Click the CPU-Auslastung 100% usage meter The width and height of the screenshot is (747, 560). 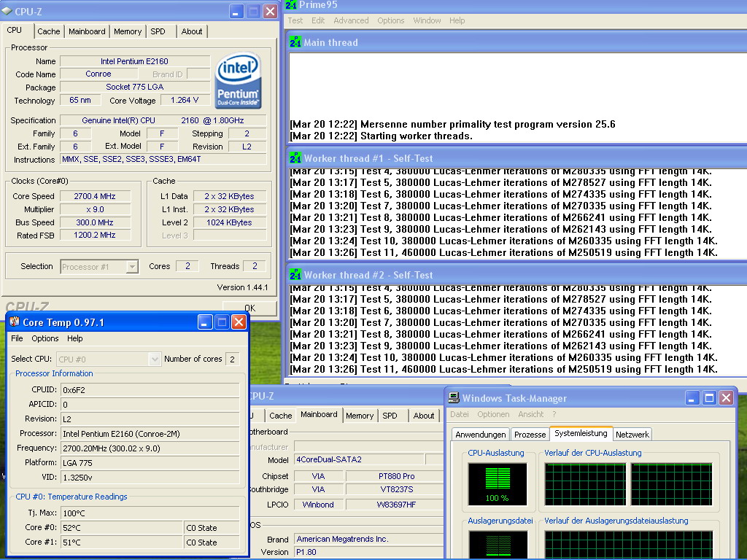click(497, 484)
